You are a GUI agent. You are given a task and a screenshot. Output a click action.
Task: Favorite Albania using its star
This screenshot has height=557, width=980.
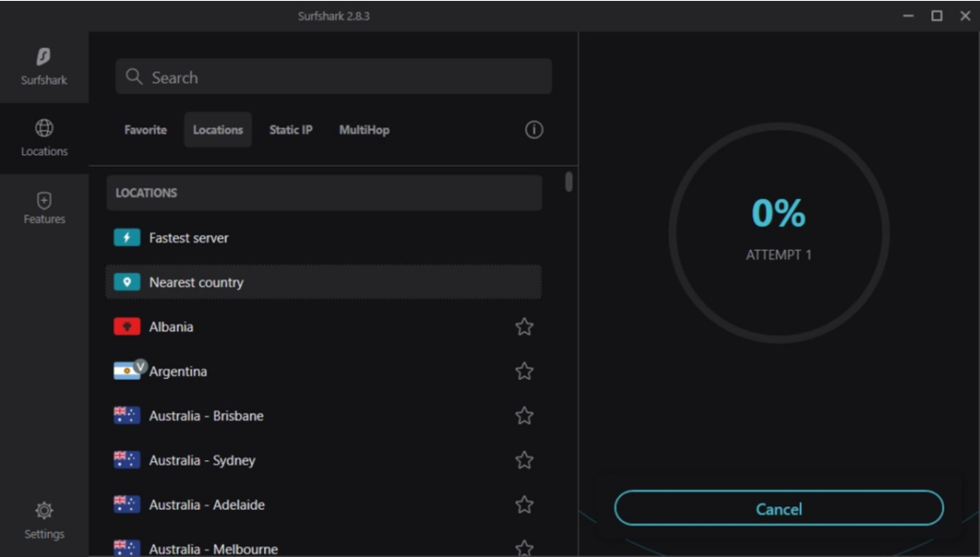(523, 326)
